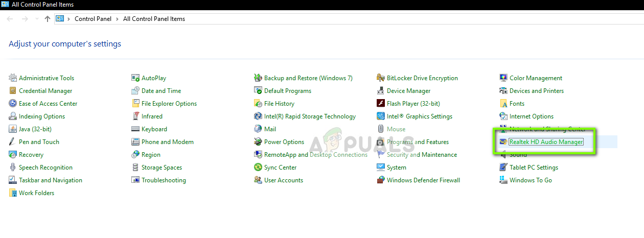Open the AutoPlay icon

(x=135, y=78)
